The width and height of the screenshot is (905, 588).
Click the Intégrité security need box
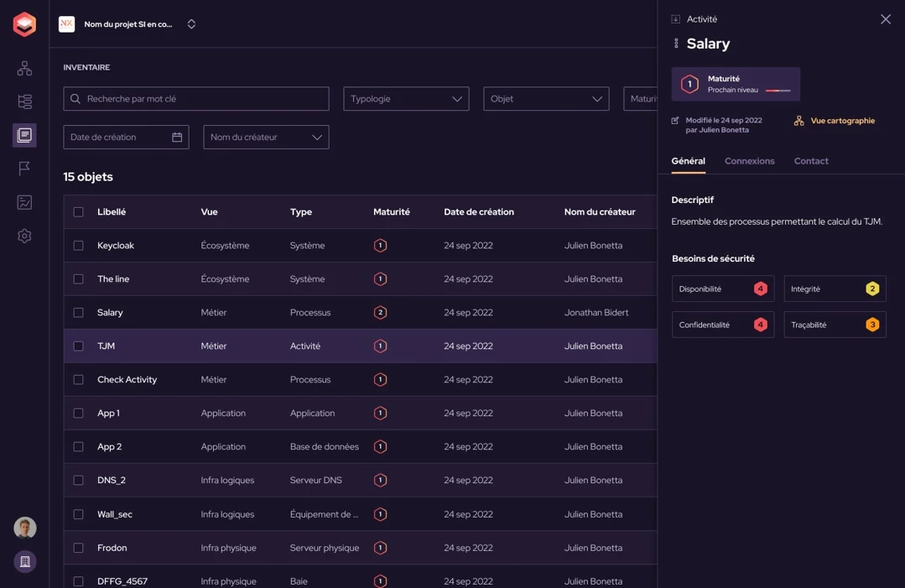pos(835,289)
